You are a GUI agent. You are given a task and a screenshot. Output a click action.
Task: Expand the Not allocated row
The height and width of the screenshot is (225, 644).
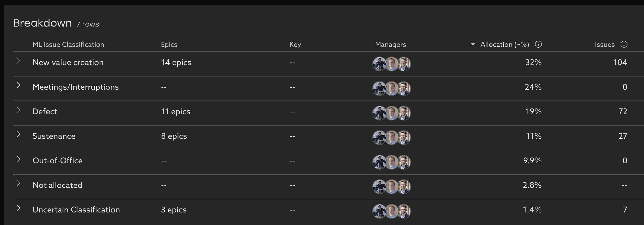18,183
